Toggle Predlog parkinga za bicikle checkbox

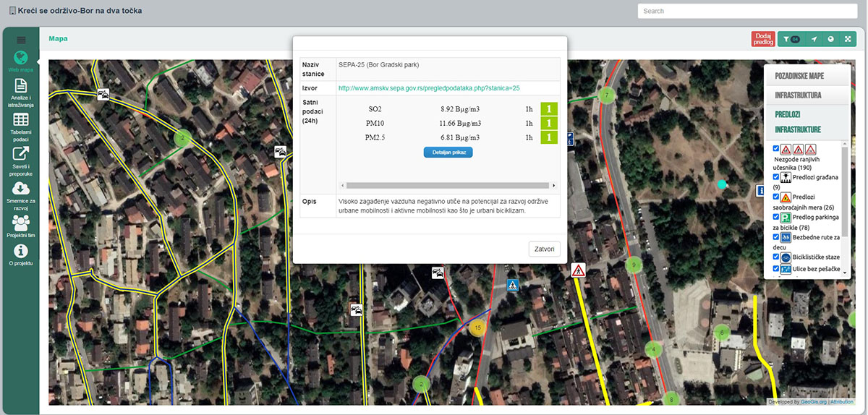point(776,216)
